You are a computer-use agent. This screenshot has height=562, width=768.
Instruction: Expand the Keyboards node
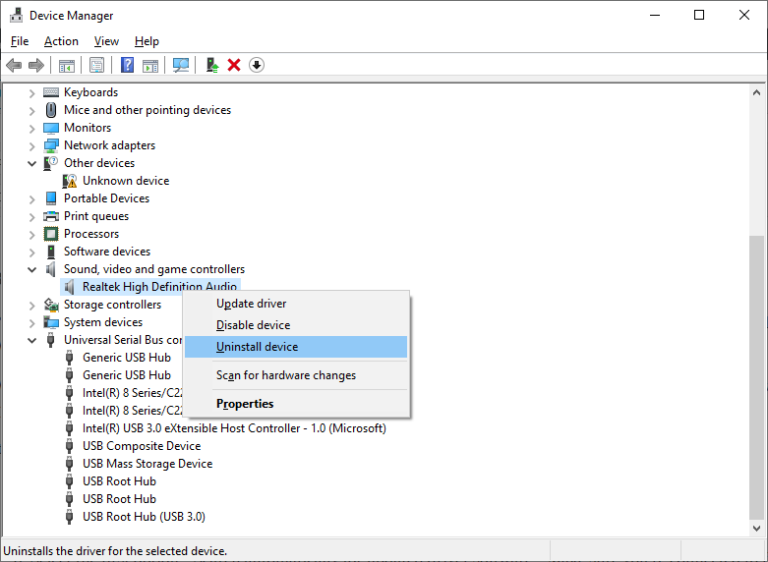[x=32, y=93]
